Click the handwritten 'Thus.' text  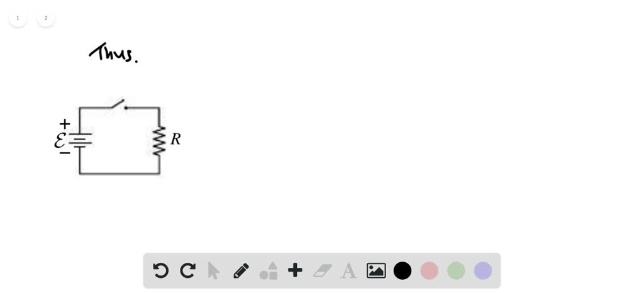tap(113, 53)
